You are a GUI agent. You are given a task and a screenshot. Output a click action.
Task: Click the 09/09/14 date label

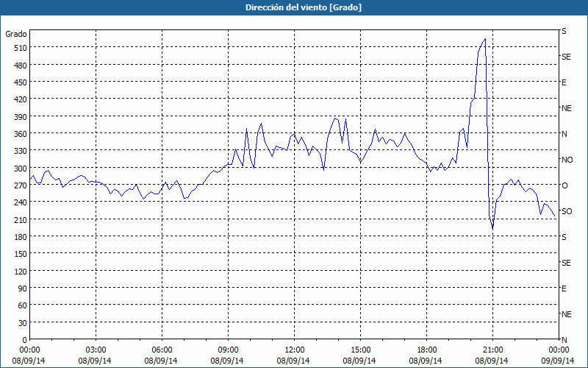click(559, 361)
